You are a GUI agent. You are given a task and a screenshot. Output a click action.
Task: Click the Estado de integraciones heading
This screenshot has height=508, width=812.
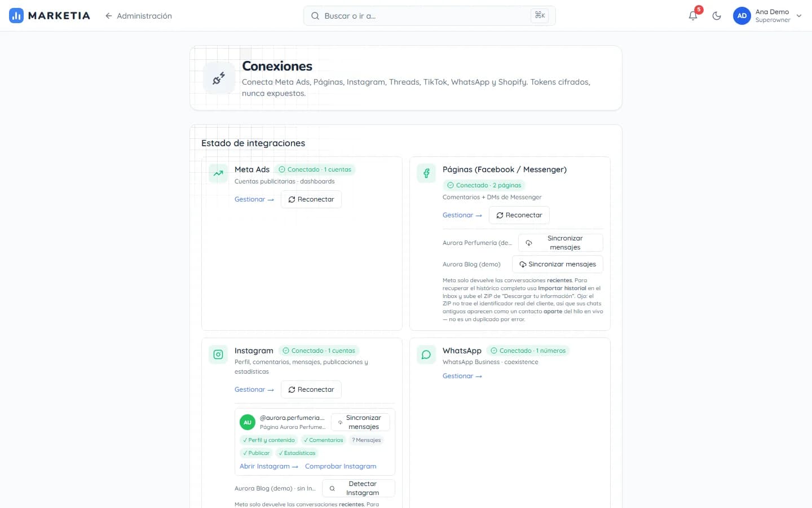click(253, 143)
